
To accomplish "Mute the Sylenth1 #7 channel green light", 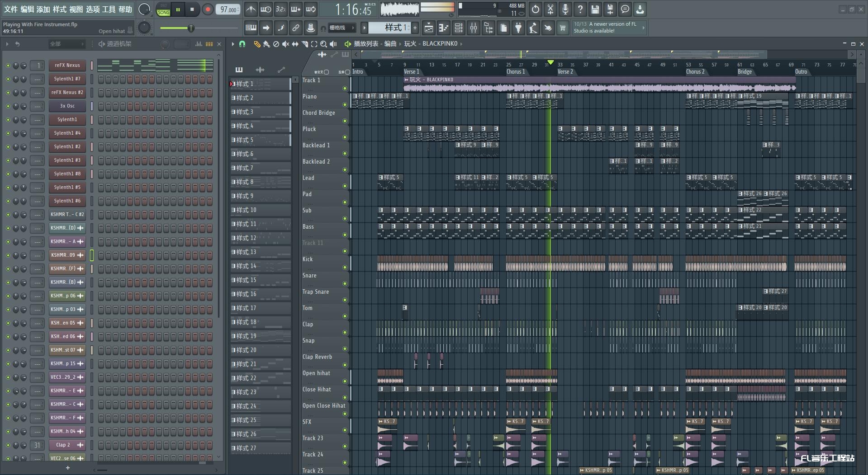I will 8,79.
